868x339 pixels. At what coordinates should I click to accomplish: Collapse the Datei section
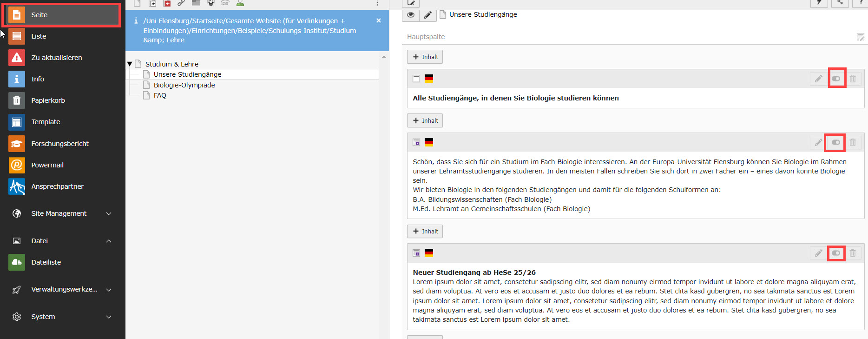click(x=109, y=241)
